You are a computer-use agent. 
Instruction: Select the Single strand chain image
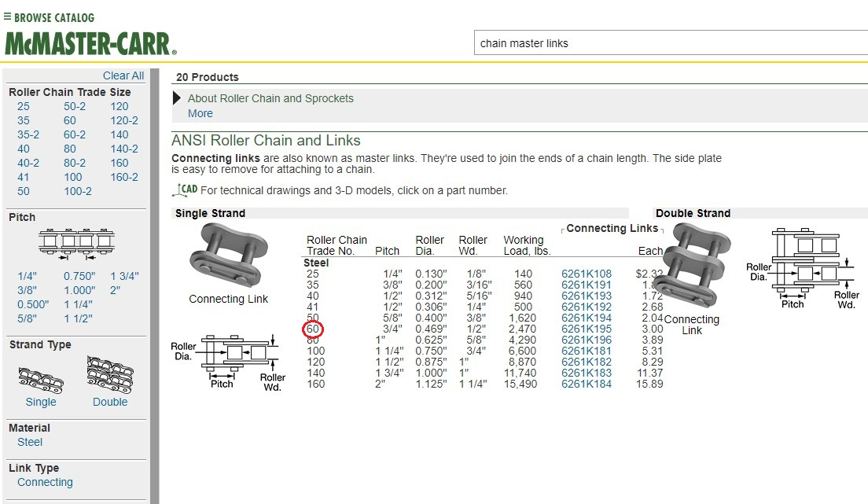(x=41, y=380)
